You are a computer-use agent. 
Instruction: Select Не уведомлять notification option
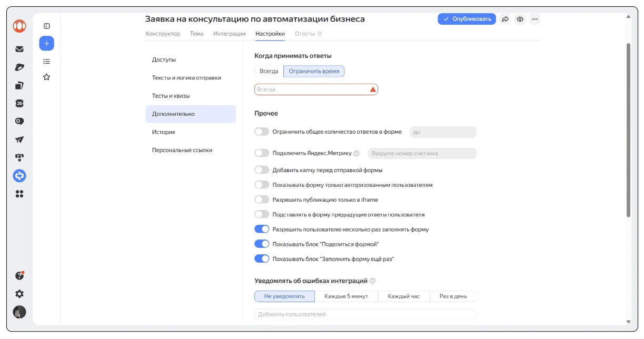pyautogui.click(x=284, y=296)
